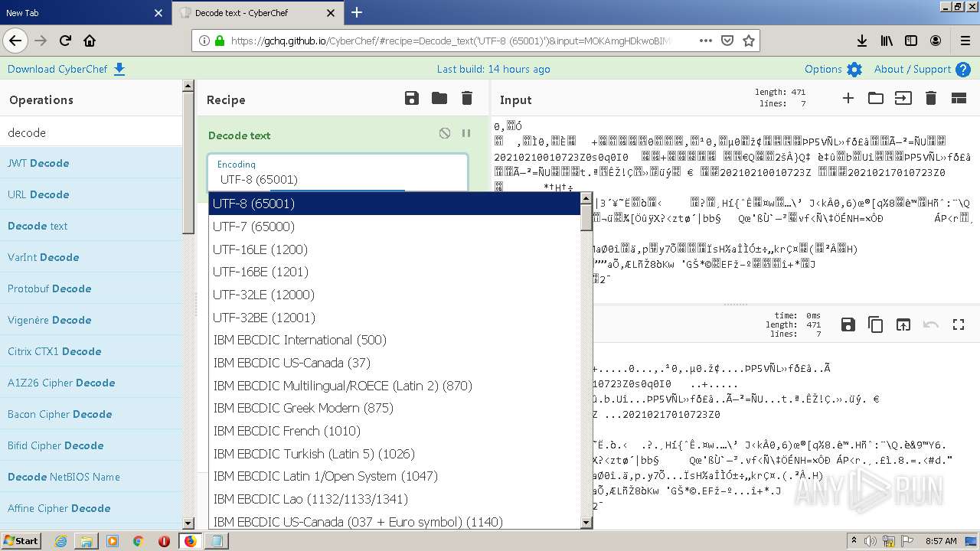This screenshot has height=551, width=980.
Task: Select Citrix CTX1 Decode operation
Action: tap(91, 351)
